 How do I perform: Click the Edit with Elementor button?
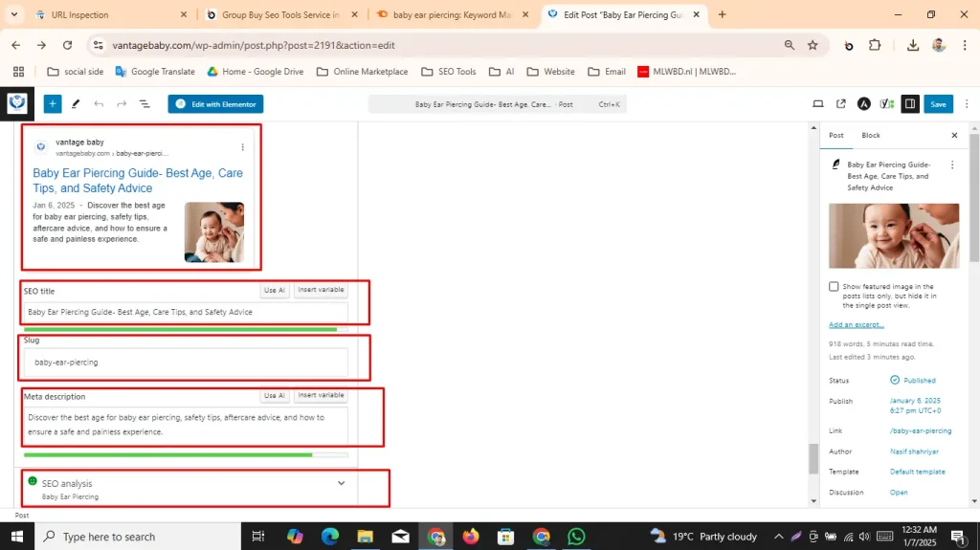pyautogui.click(x=215, y=104)
